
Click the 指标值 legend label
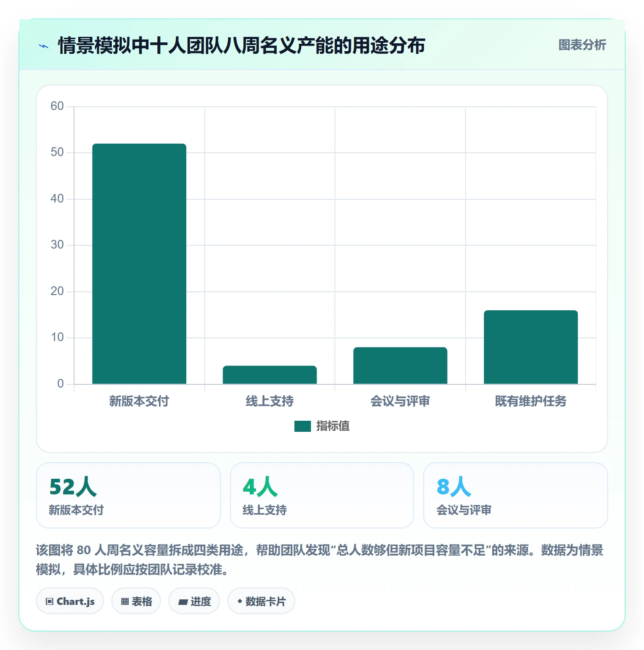(333, 426)
